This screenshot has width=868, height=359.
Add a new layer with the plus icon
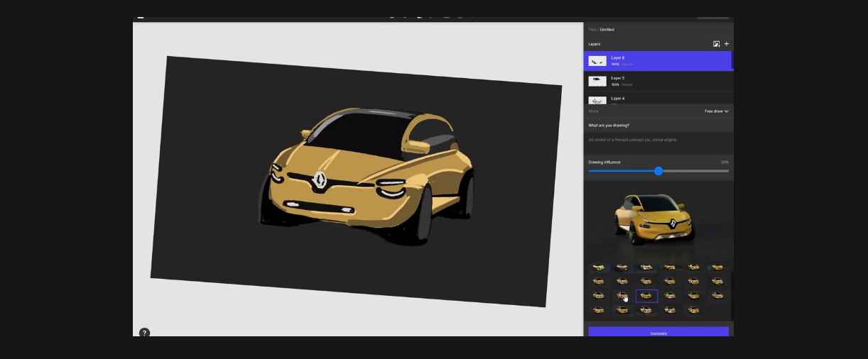(726, 44)
